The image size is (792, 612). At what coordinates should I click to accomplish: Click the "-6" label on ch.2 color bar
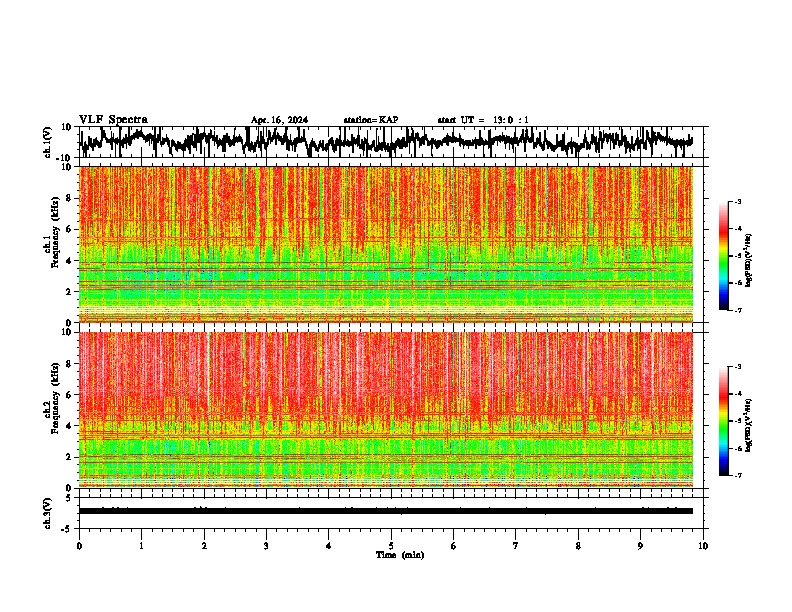738,448
